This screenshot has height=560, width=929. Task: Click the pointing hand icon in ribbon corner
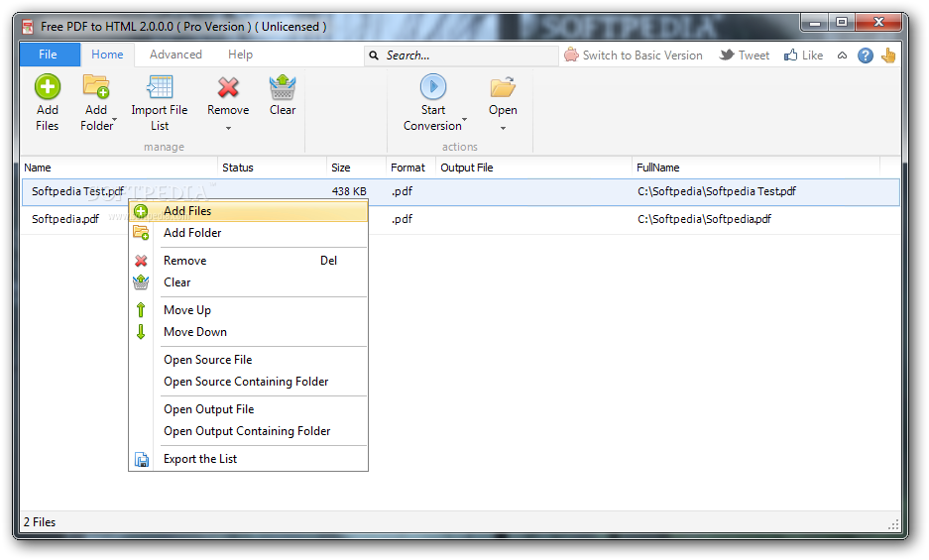pos(888,56)
